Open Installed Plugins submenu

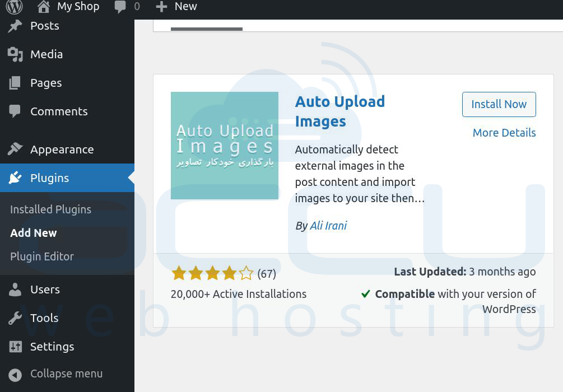(x=50, y=209)
